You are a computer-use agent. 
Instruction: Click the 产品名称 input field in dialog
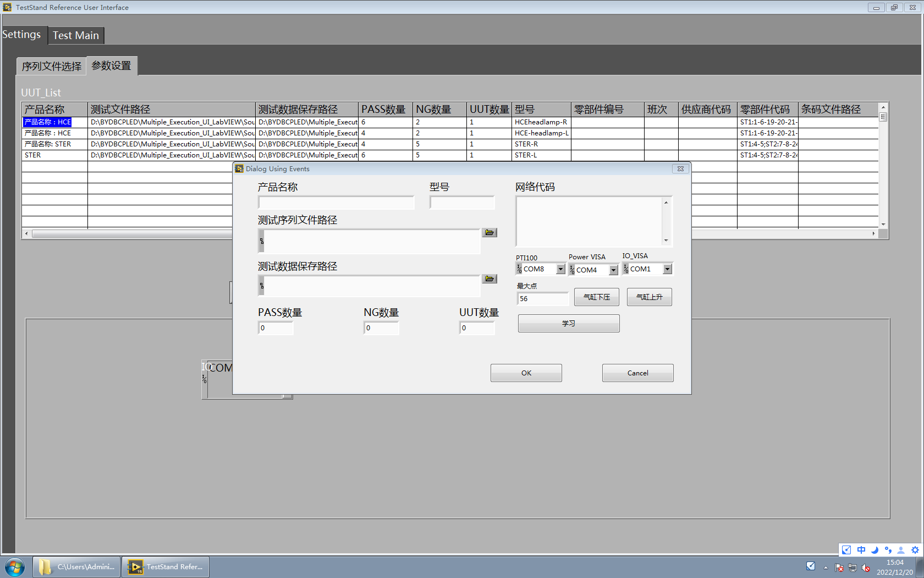(x=336, y=203)
